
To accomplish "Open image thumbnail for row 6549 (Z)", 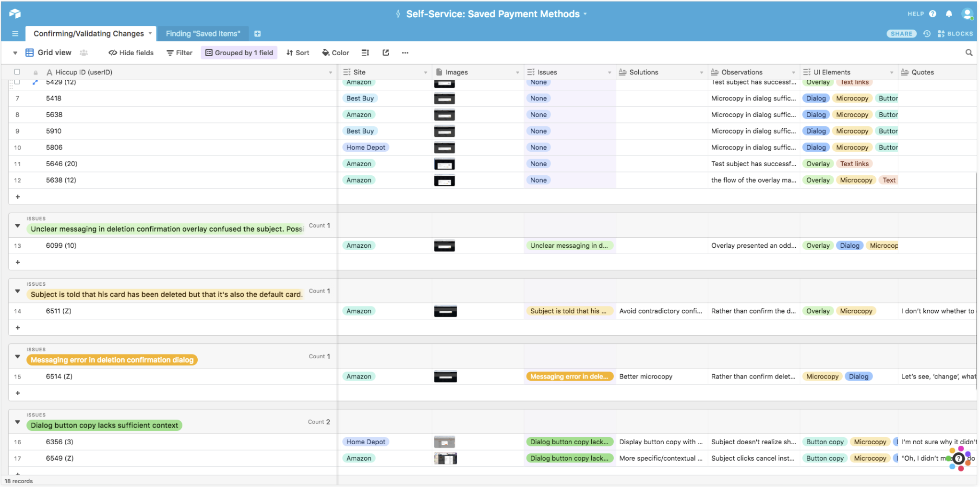I will (x=445, y=458).
